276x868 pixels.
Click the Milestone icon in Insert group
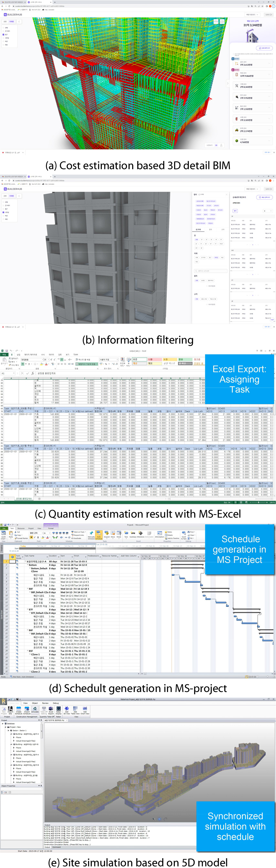(x=140, y=534)
